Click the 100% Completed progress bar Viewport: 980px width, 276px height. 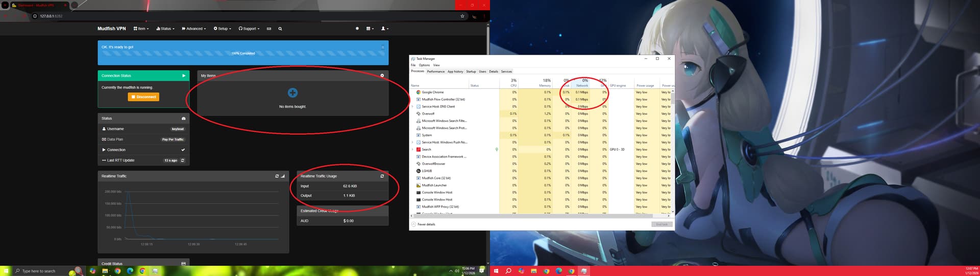[x=243, y=53]
